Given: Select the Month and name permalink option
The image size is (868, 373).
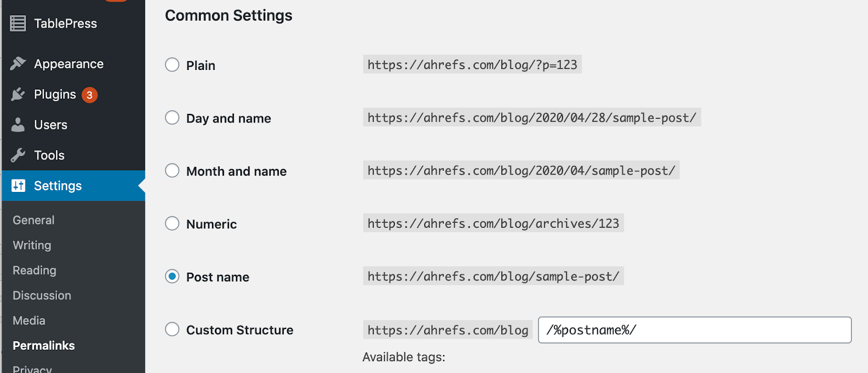Looking at the screenshot, I should (x=171, y=170).
